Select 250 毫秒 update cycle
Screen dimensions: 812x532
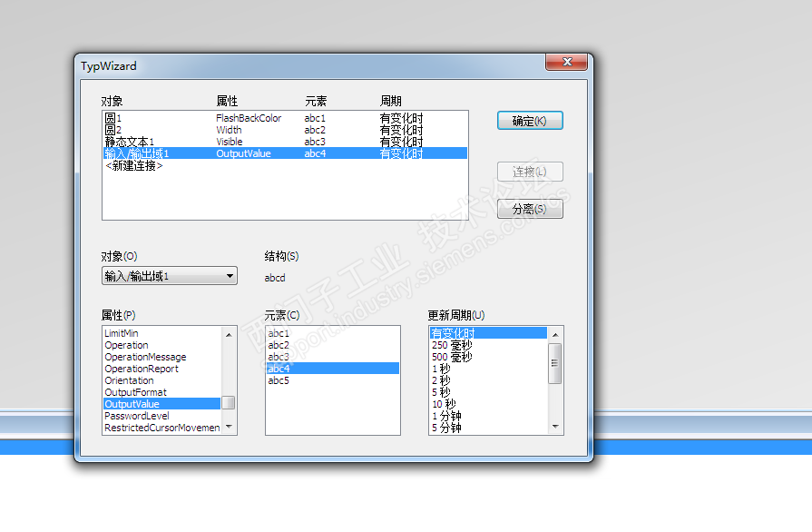[x=488, y=345]
